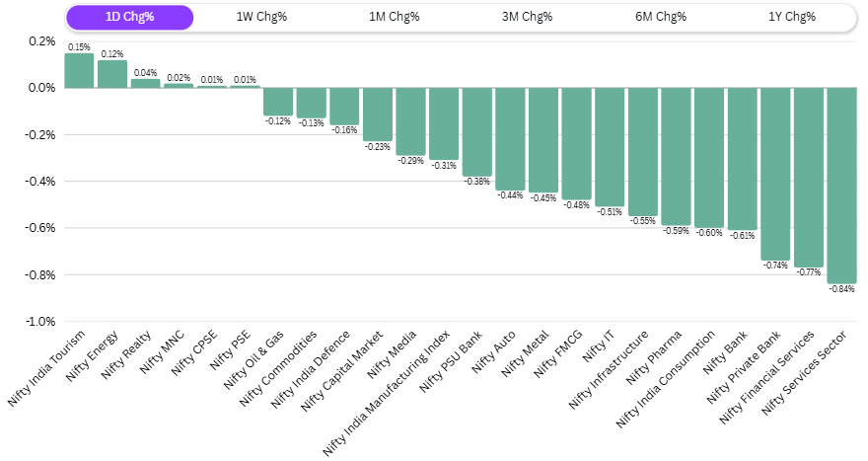Viewport: 868px width, 461px height.
Task: Switch to 6M Chg% period
Action: (660, 17)
